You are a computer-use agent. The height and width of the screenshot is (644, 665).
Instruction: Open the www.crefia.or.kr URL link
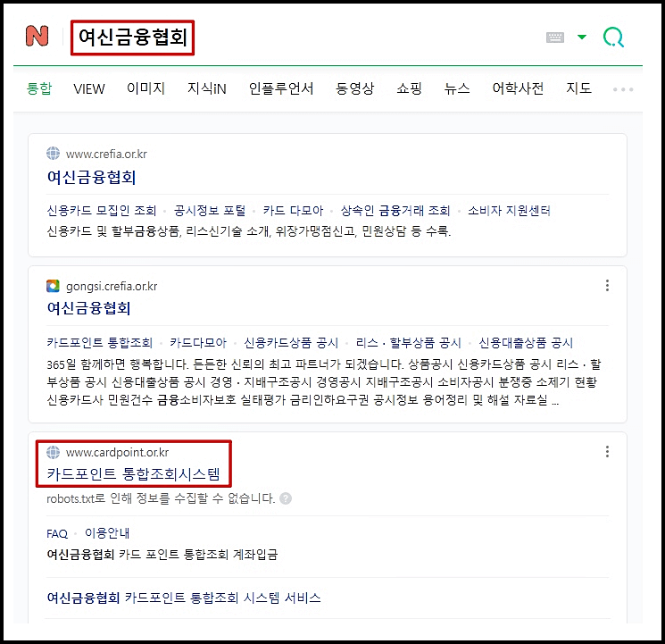click(x=106, y=154)
